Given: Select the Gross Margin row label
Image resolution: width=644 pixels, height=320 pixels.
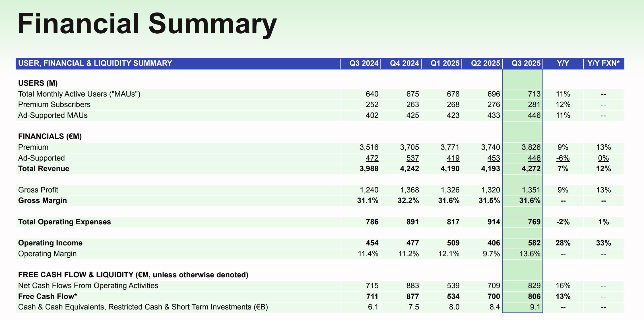Looking at the screenshot, I should coord(42,200).
